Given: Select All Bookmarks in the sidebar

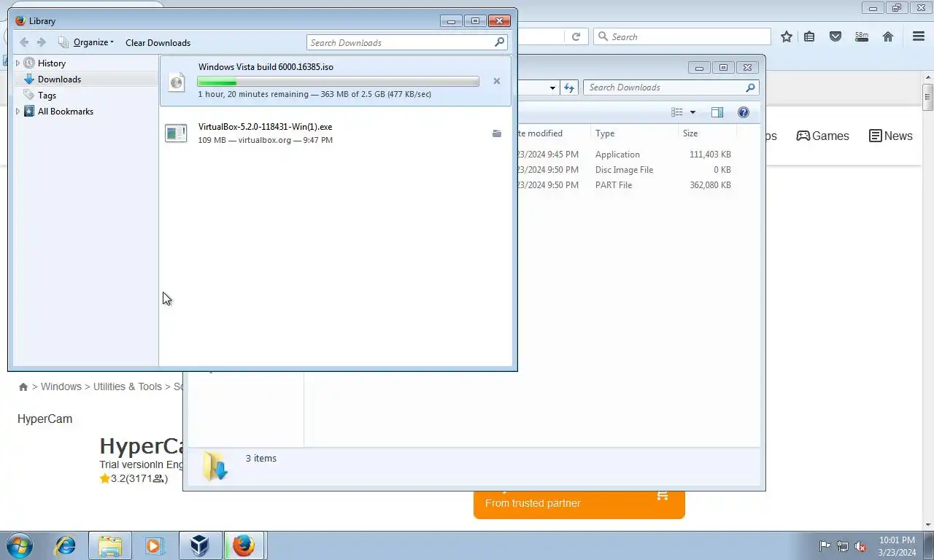Looking at the screenshot, I should pos(66,112).
